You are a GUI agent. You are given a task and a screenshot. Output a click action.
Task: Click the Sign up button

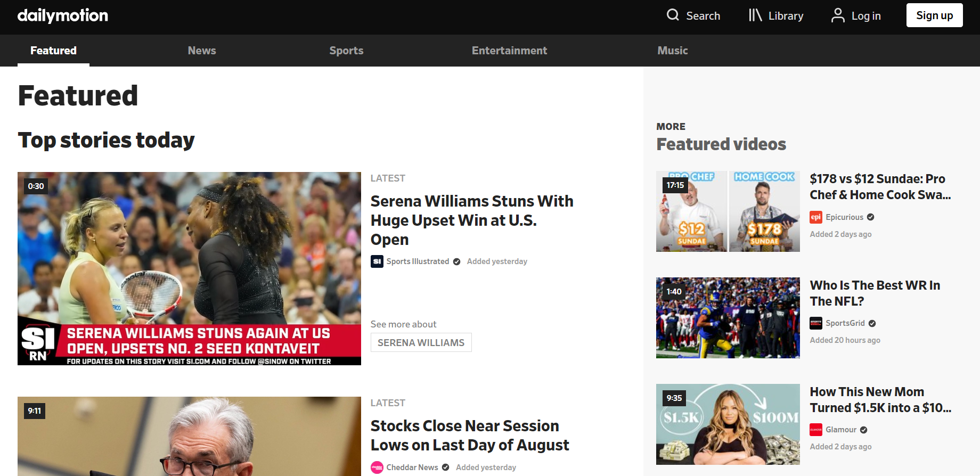pos(935,15)
